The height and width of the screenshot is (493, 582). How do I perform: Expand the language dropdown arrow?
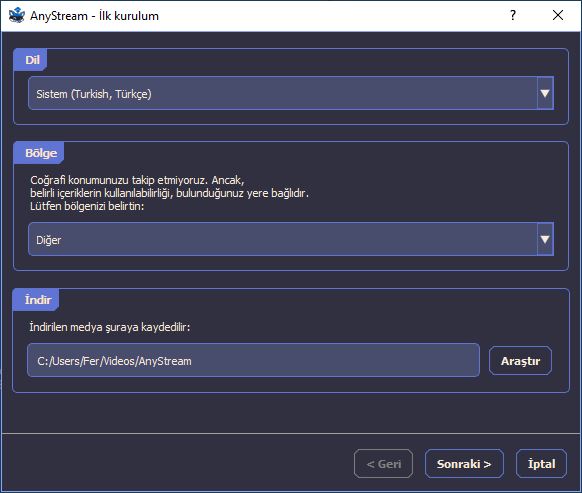tap(545, 93)
